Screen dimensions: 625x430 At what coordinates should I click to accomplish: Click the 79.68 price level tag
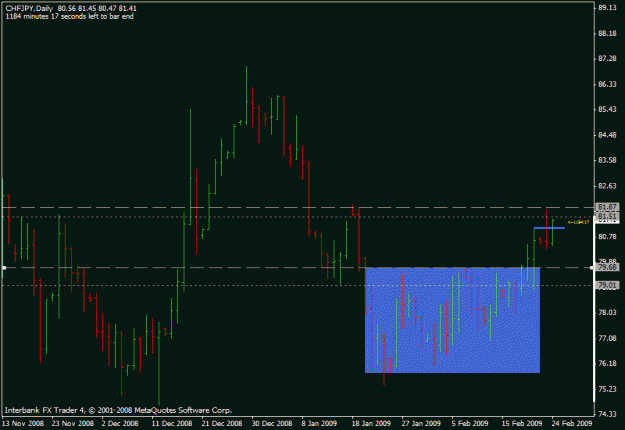[607, 267]
